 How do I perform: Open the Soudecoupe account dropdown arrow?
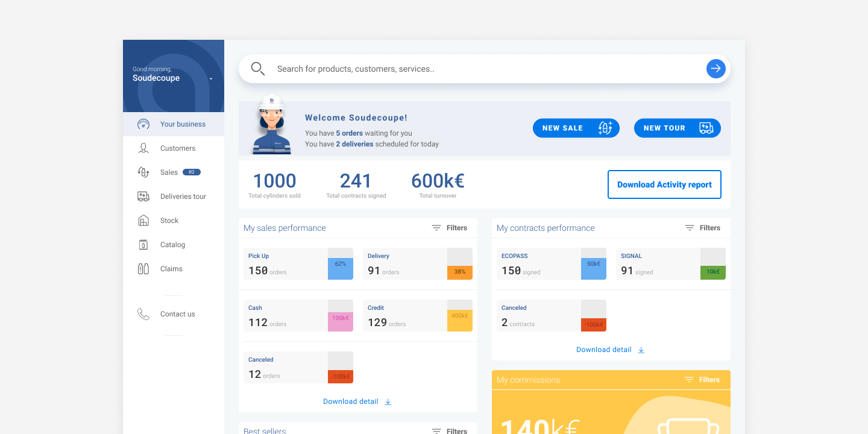point(211,79)
